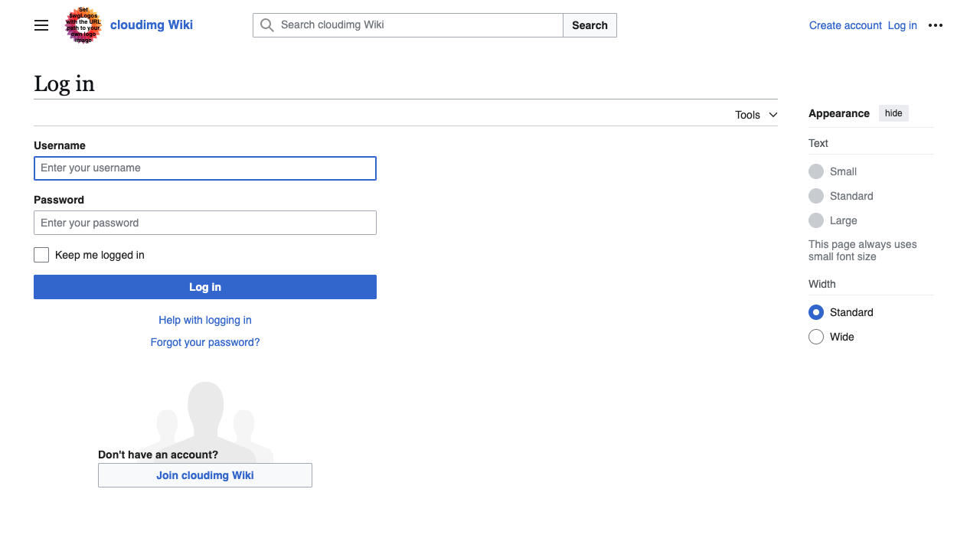Click the Username field label
Viewport: 980px width, 551px height.
pyautogui.click(x=60, y=145)
